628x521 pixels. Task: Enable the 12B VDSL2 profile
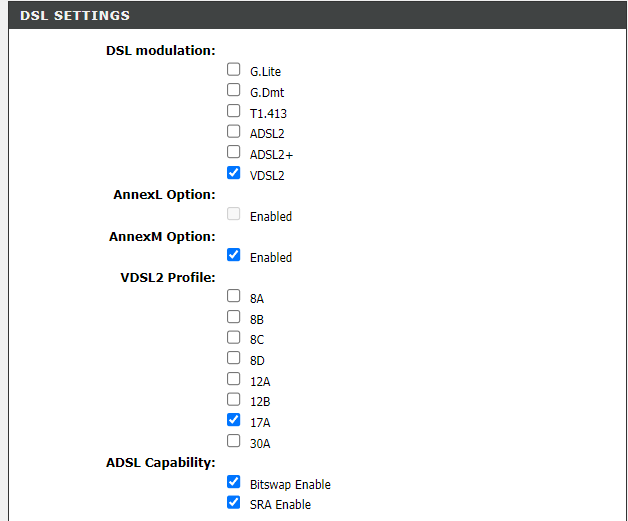click(x=234, y=399)
